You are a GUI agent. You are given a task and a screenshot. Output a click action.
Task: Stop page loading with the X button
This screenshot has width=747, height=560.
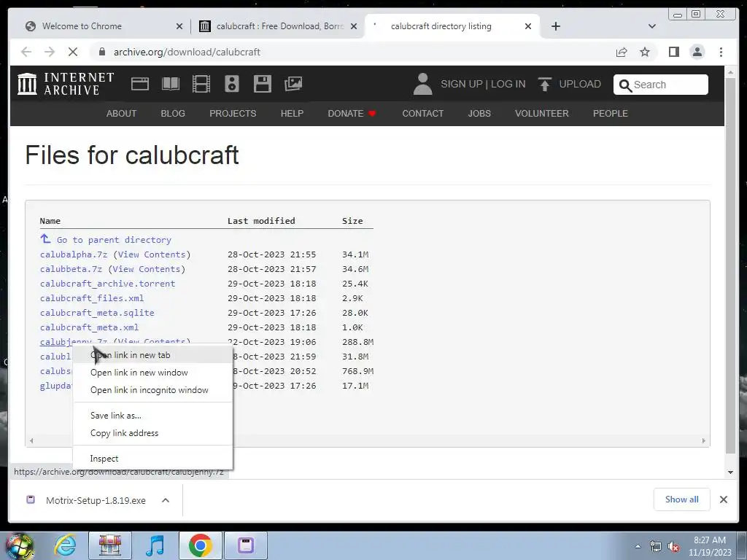coord(73,52)
